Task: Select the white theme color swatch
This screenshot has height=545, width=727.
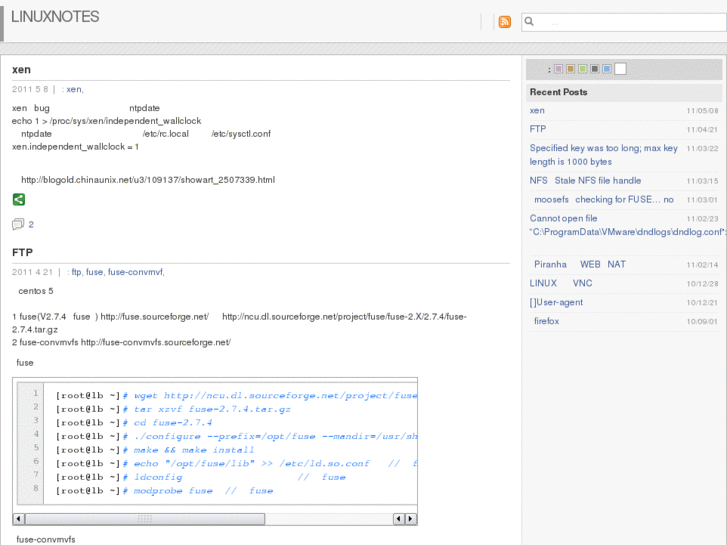Action: tap(620, 69)
